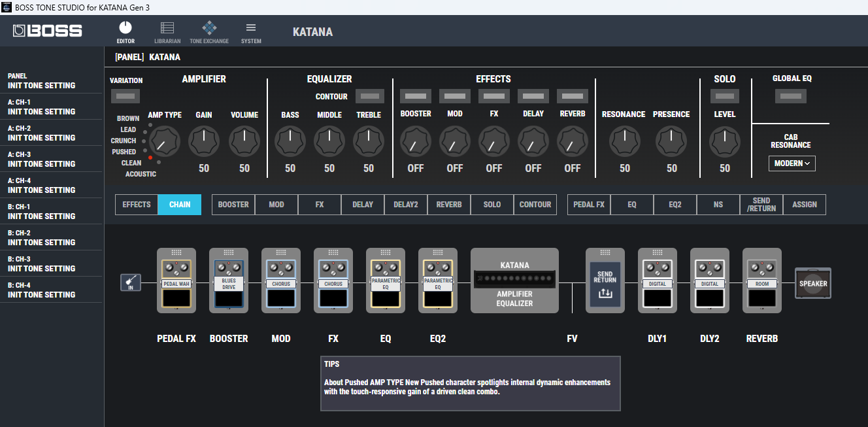Grab the drag handle above Room pedal

pos(762,252)
